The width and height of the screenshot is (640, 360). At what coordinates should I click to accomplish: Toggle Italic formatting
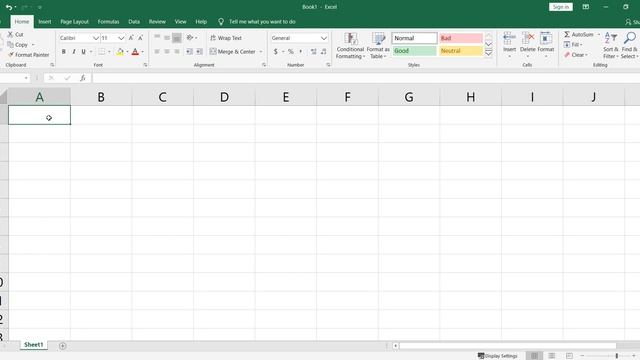click(x=74, y=52)
